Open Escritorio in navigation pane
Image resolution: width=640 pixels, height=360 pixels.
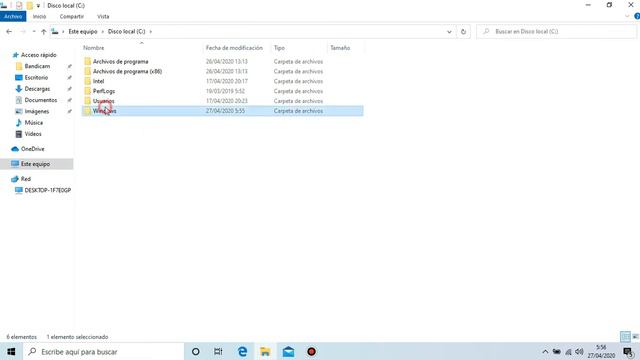pos(36,78)
